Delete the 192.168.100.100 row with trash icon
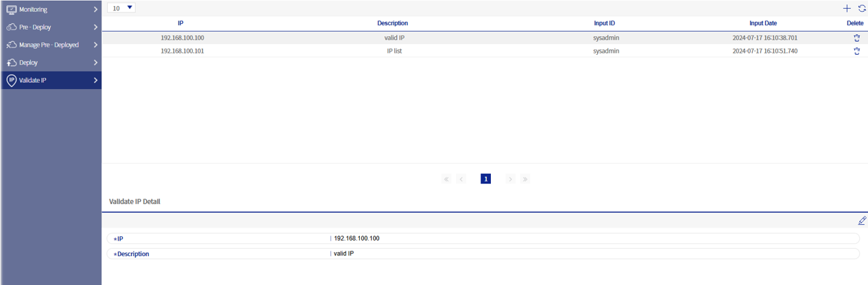The height and width of the screenshot is (285, 868). click(856, 38)
